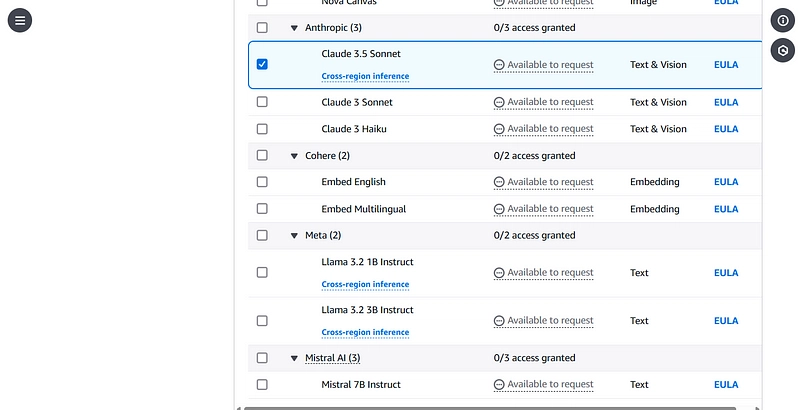This screenshot has height=410, width=800.
Task: Click Anthropic 0/3 access granted text
Action: (x=534, y=28)
